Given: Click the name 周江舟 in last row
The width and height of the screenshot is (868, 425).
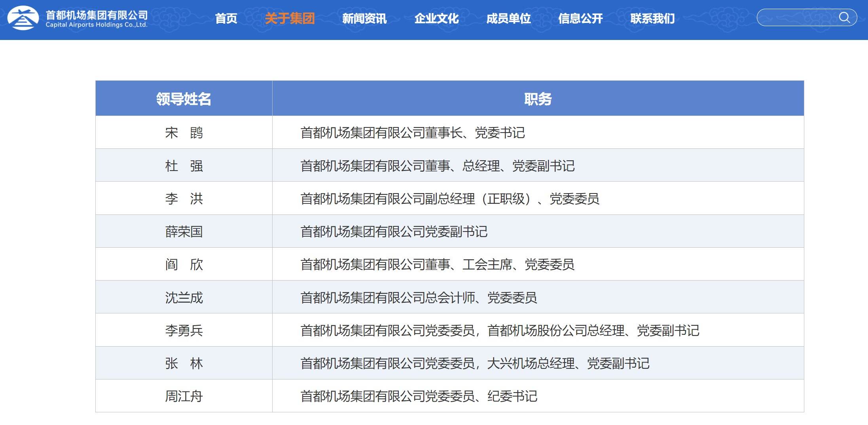Looking at the screenshot, I should pos(184,396).
